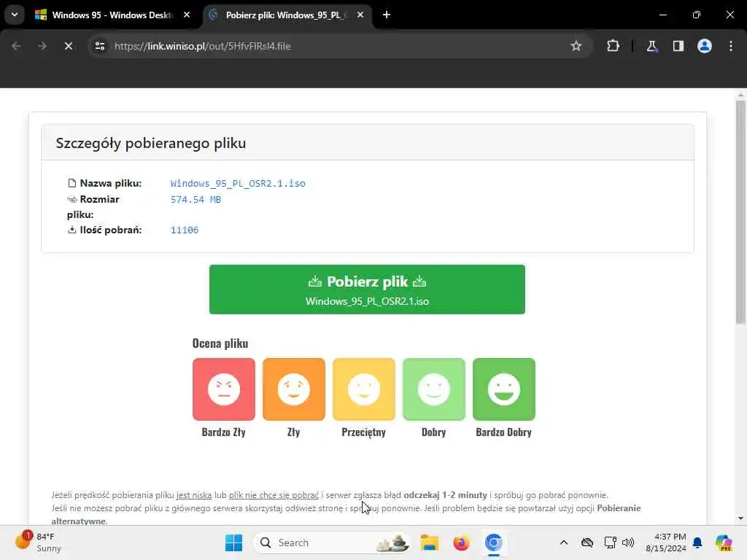Open the volume speaker tray icon
Image resolution: width=747 pixels, height=560 pixels.
point(628,542)
